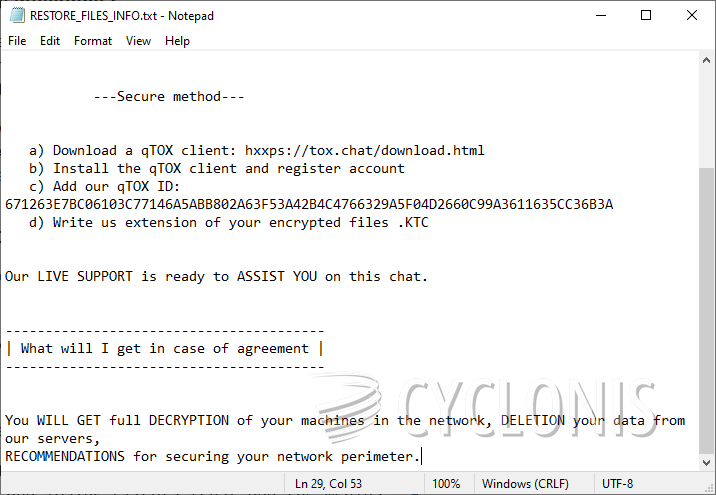Click the scroll up arrow
Screen dimensions: 716x495
pyautogui.click(x=707, y=61)
